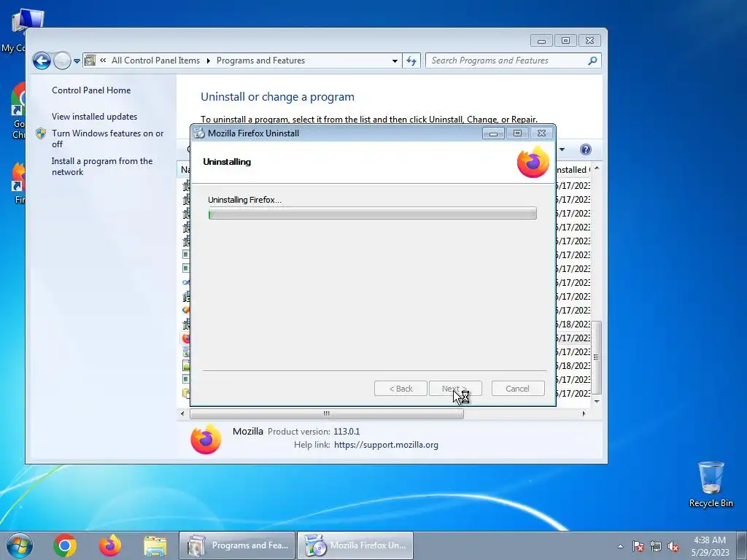Click the Back button in Firefox Uninstall
This screenshot has height=560, width=747.
pyautogui.click(x=400, y=389)
